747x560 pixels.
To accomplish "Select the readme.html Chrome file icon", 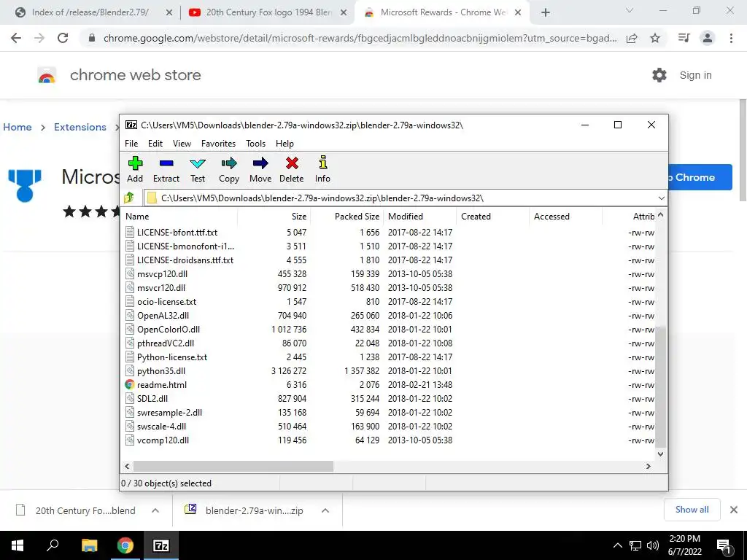I will [x=130, y=384].
